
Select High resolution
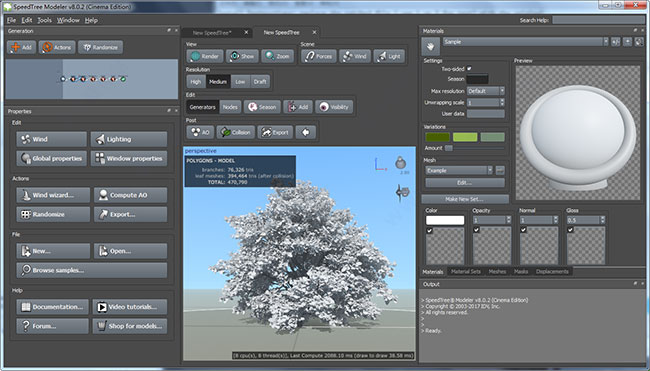(196, 82)
